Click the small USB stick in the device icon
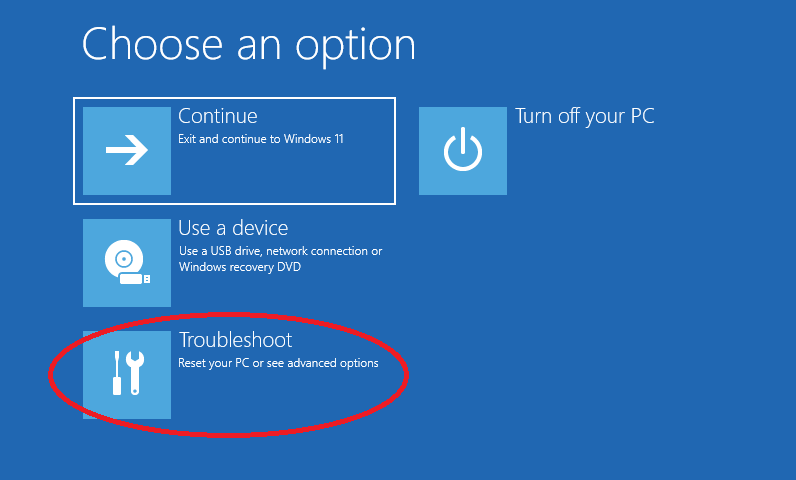The width and height of the screenshot is (796, 480). pyautogui.click(x=135, y=278)
